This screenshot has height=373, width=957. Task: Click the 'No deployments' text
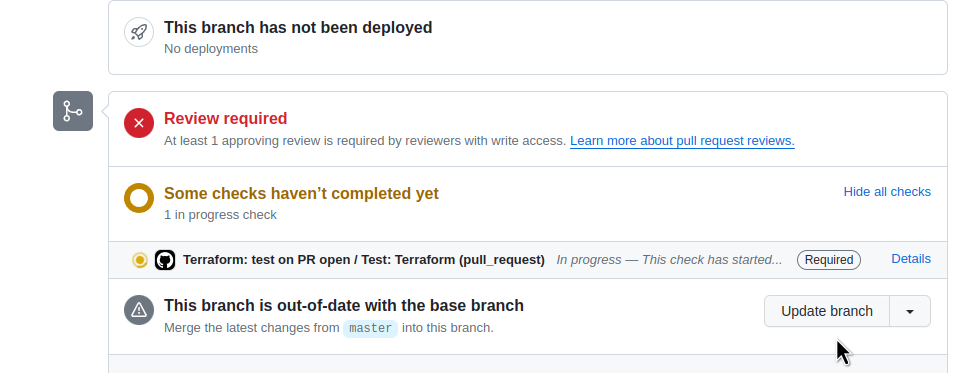(x=211, y=49)
